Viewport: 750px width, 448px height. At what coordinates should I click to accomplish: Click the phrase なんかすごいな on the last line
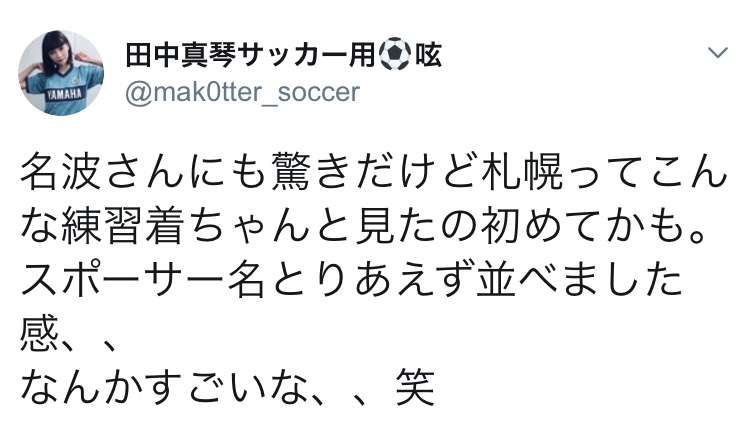click(165, 387)
